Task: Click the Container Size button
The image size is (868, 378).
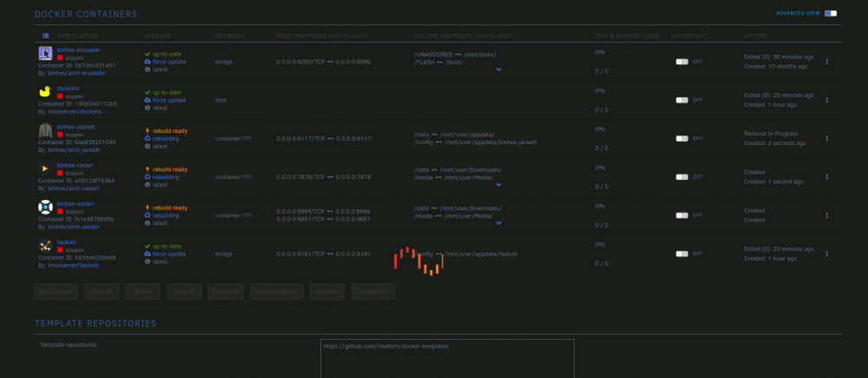Action: tap(373, 291)
